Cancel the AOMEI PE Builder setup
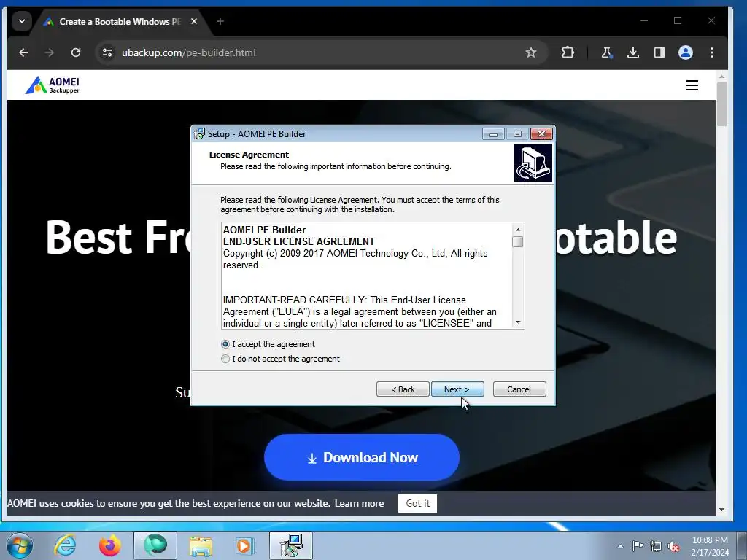This screenshot has width=747, height=560. click(519, 389)
